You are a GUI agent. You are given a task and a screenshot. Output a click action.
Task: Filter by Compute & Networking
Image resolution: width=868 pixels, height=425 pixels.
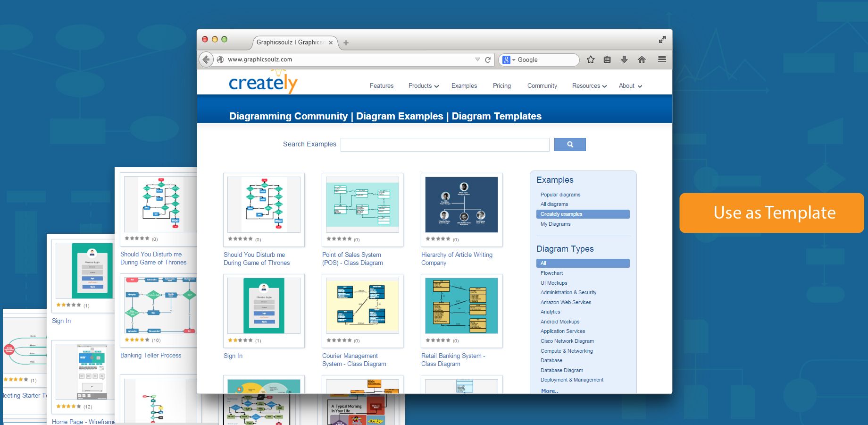click(567, 351)
